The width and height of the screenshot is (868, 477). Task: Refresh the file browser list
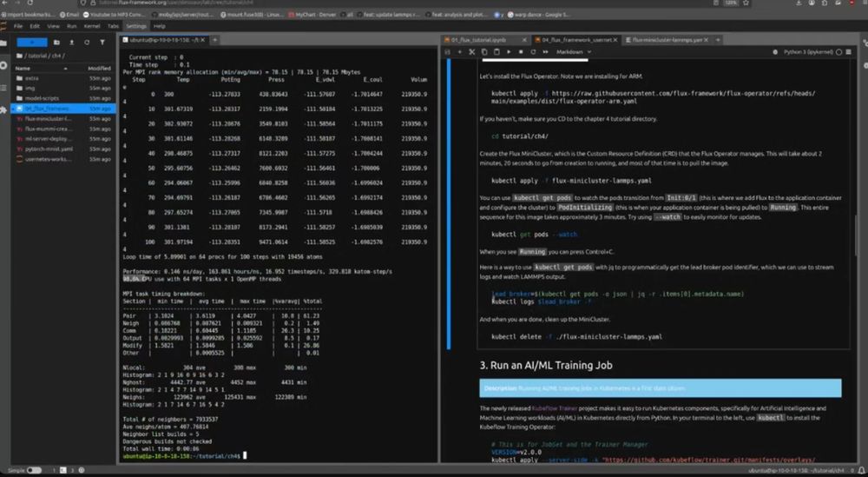pos(87,42)
